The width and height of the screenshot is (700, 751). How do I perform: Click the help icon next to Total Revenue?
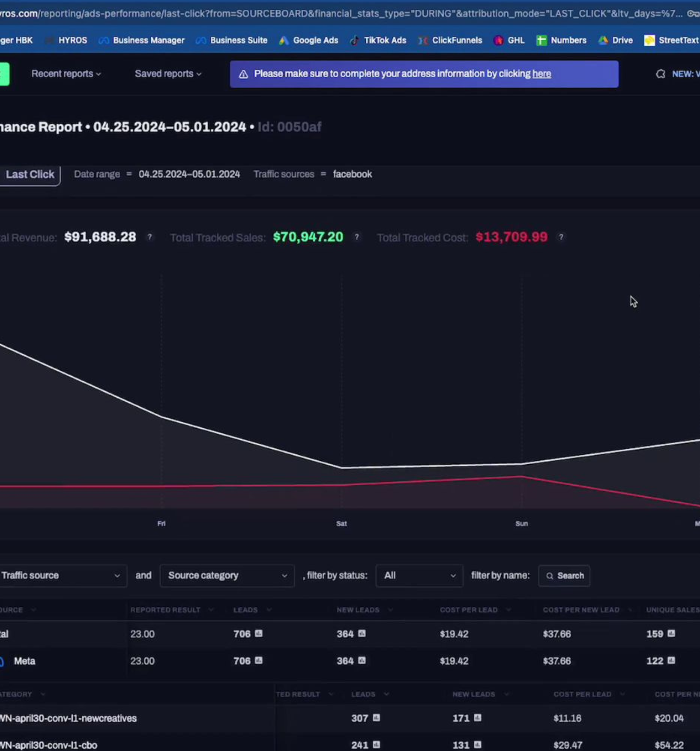[x=149, y=237]
